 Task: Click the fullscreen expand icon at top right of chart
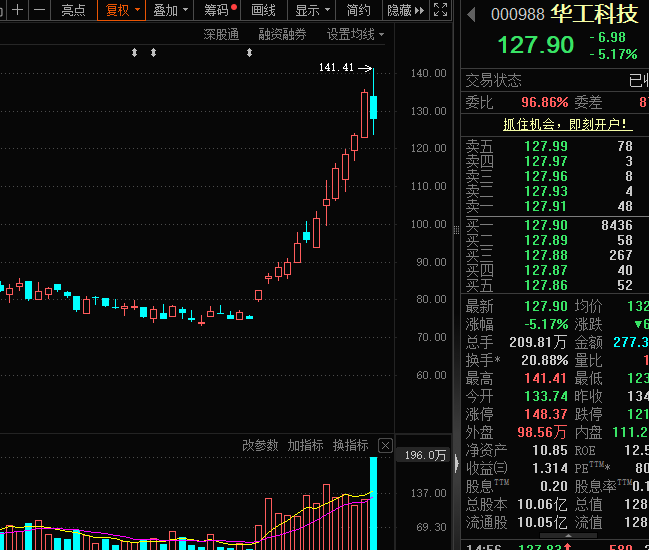[x=442, y=10]
